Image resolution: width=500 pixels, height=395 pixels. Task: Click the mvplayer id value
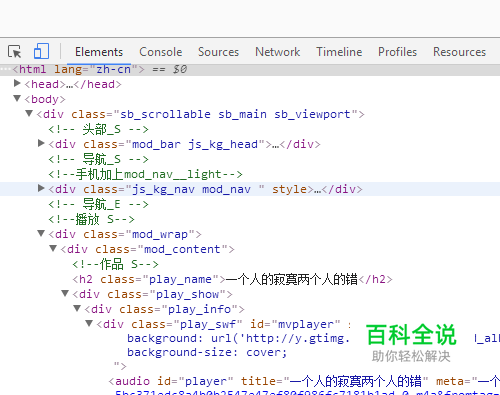pyautogui.click(x=306, y=324)
